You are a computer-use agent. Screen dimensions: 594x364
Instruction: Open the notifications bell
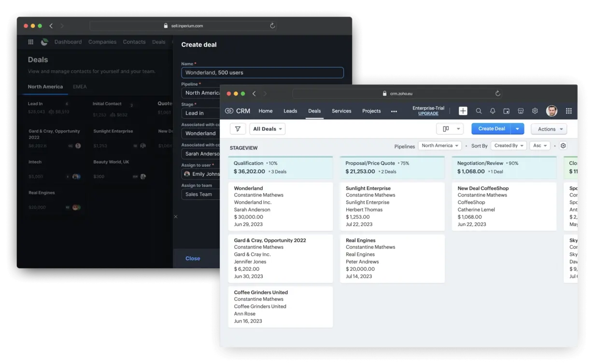pyautogui.click(x=493, y=111)
